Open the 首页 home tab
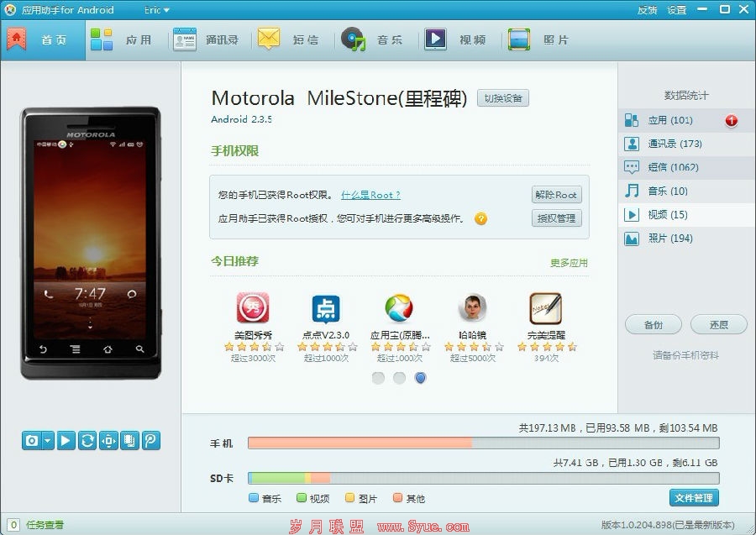 (43, 40)
